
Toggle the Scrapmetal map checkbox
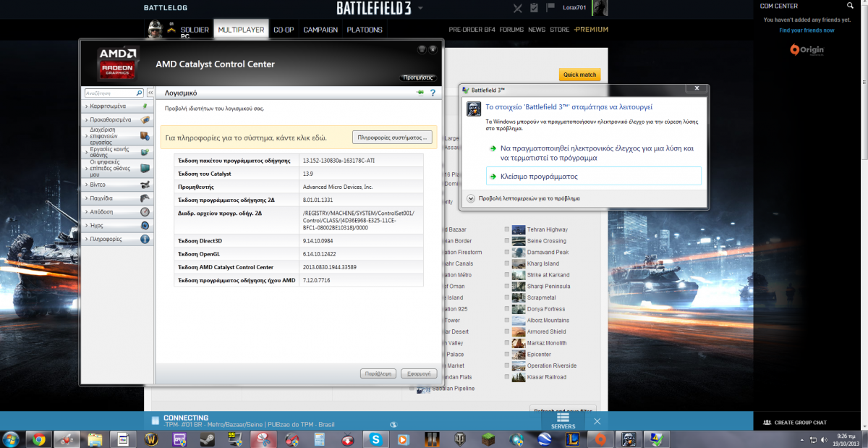tap(507, 297)
